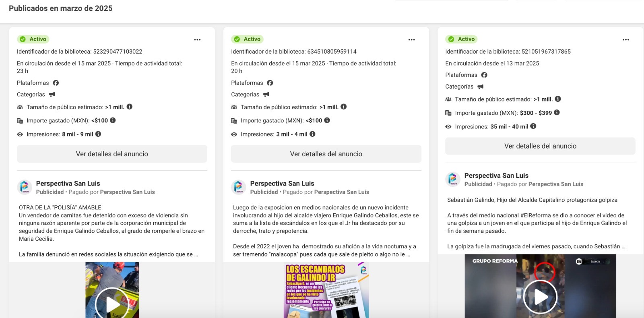Click En circulación desde el 13 mar 2025
The image size is (644, 318).
click(x=492, y=63)
